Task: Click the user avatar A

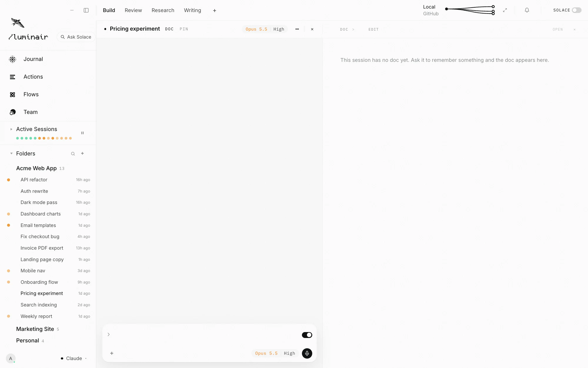Action: (x=11, y=358)
